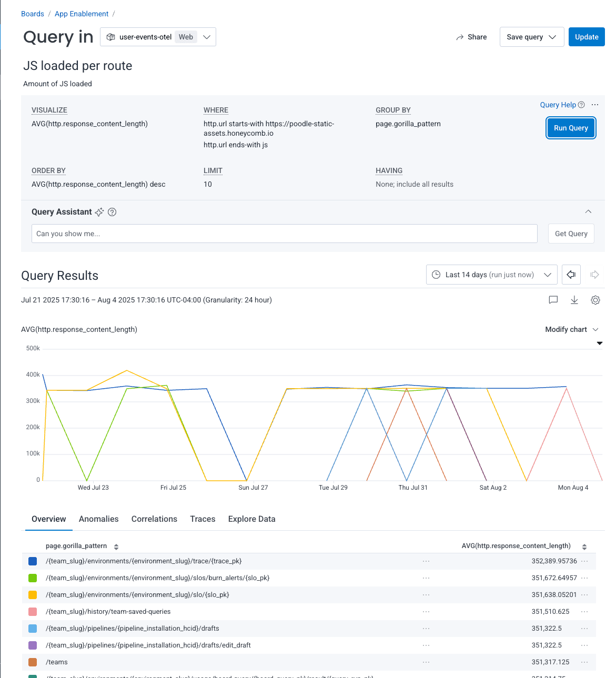This screenshot has width=616, height=678.
Task: Focus the 'Can you show me...' input
Action: coord(284,234)
